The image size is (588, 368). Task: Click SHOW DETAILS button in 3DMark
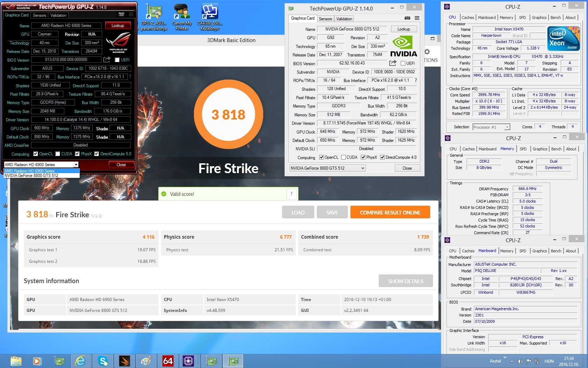pyautogui.click(x=406, y=281)
